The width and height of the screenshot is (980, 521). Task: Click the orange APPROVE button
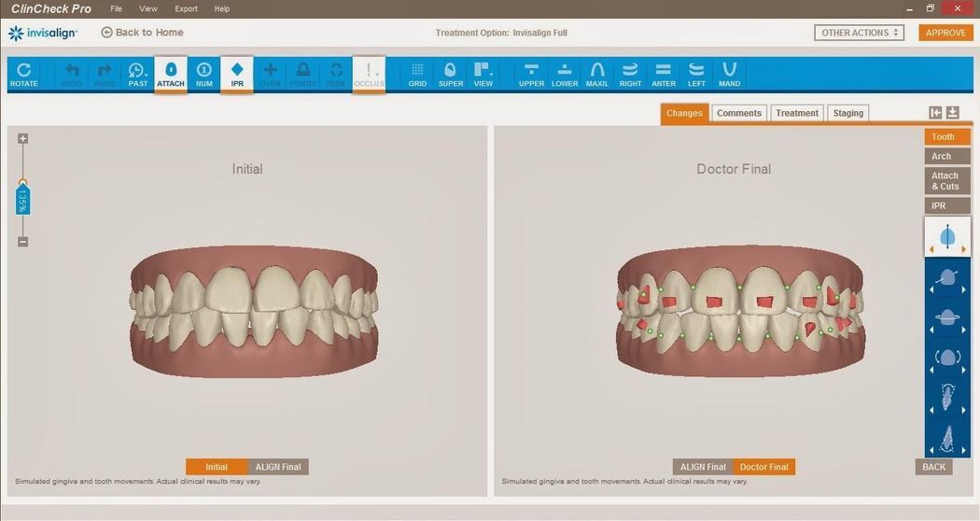point(945,33)
